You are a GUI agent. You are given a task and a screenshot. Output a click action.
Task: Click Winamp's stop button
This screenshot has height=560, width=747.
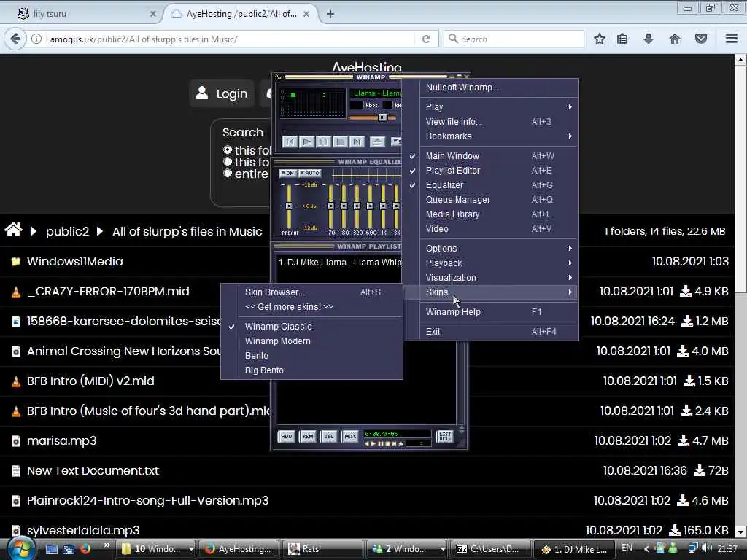pyautogui.click(x=340, y=141)
